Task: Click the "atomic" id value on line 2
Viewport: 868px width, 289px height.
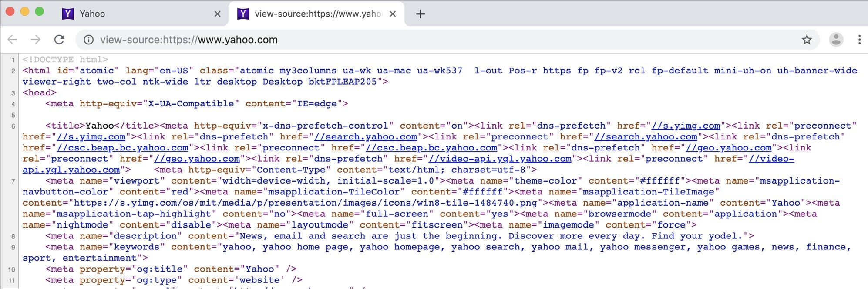Action: point(97,71)
